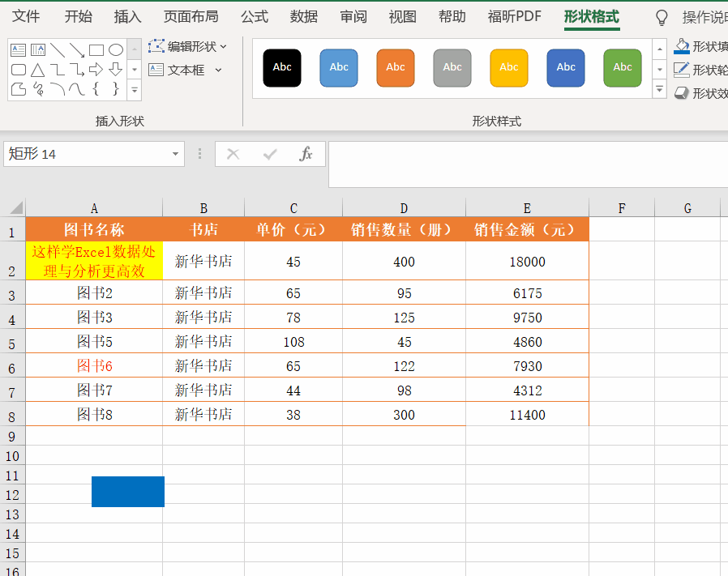Expand the shapes gallery More button
This screenshot has width=728, height=576.
135,90
